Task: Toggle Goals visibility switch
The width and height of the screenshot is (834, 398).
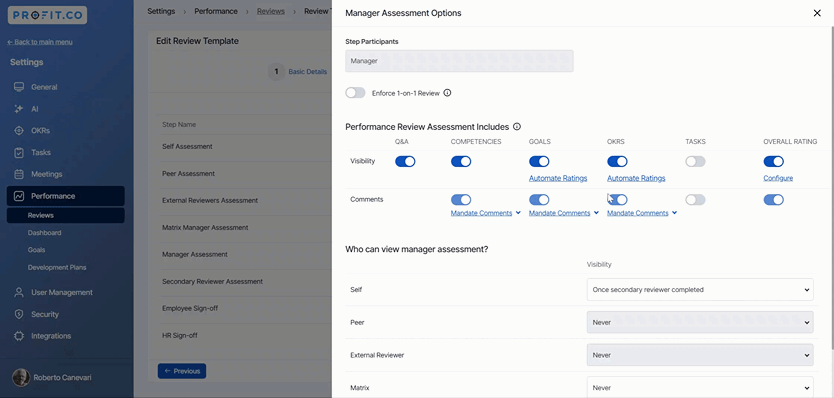Action: [x=539, y=161]
